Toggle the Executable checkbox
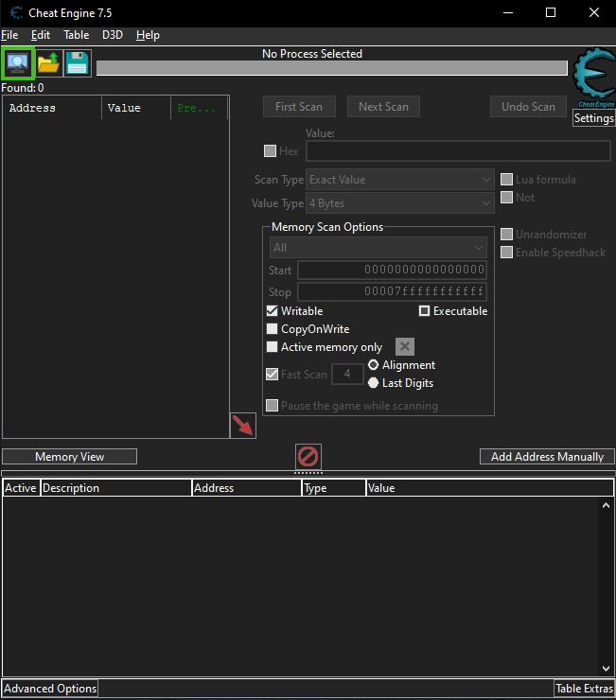The image size is (616, 700). 424,310
